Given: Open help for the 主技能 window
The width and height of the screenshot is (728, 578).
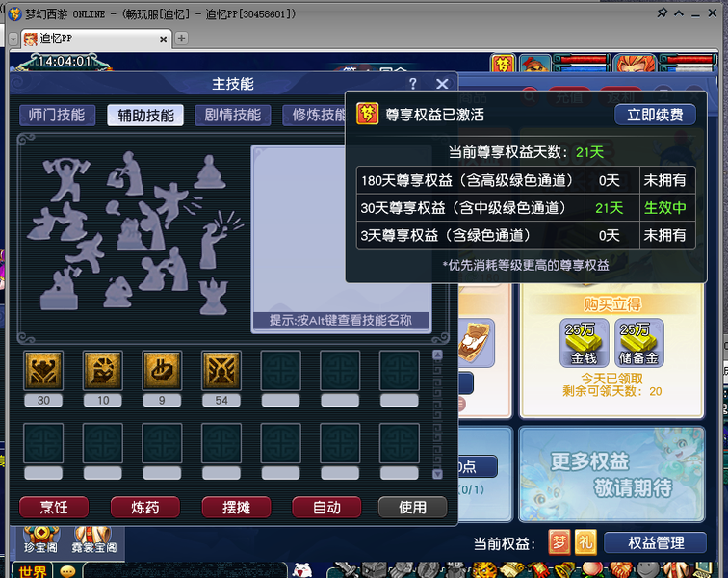Looking at the screenshot, I should pos(413,84).
